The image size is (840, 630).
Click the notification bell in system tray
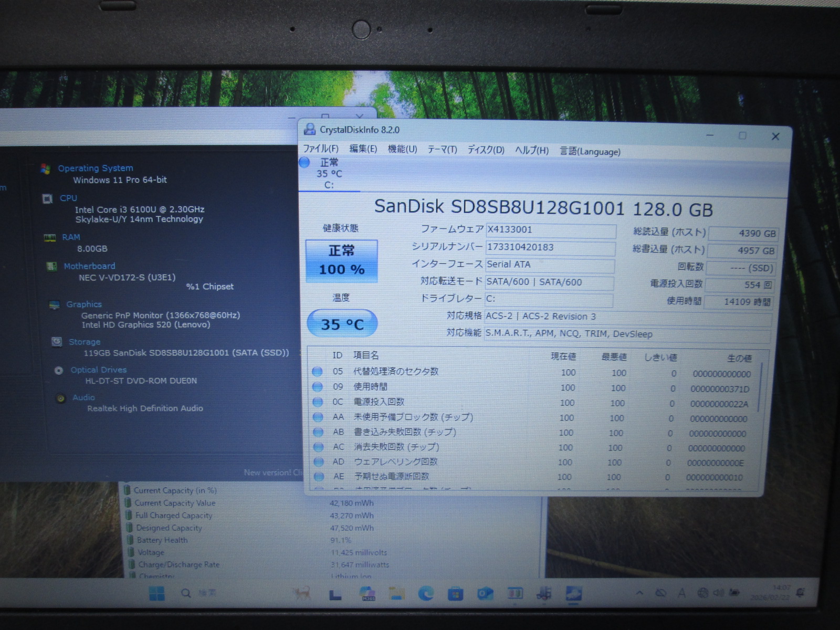pos(800,593)
